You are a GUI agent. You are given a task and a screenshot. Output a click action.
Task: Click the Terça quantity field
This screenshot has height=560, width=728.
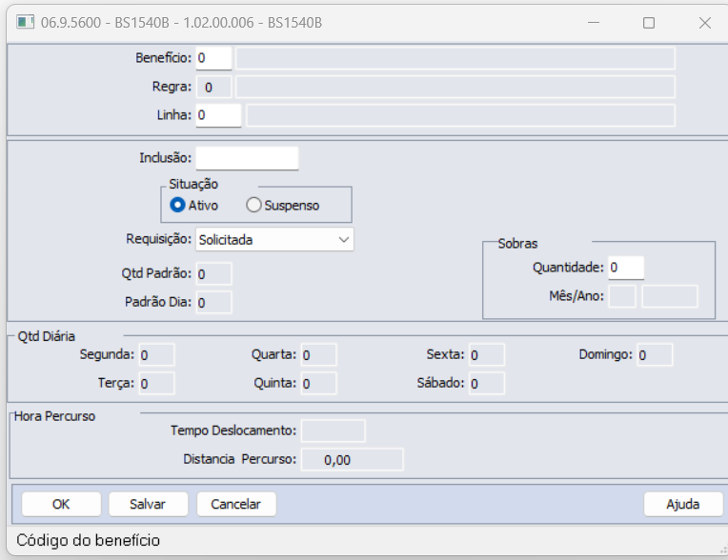(x=156, y=383)
